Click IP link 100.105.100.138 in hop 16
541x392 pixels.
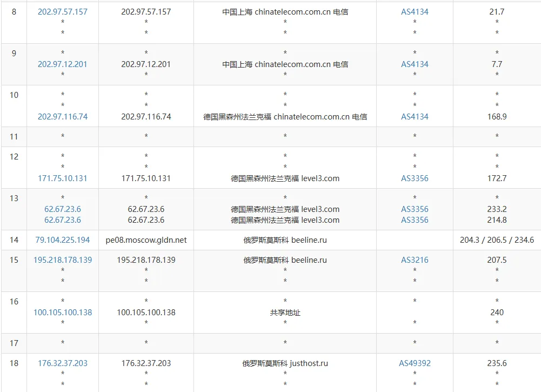63,313
